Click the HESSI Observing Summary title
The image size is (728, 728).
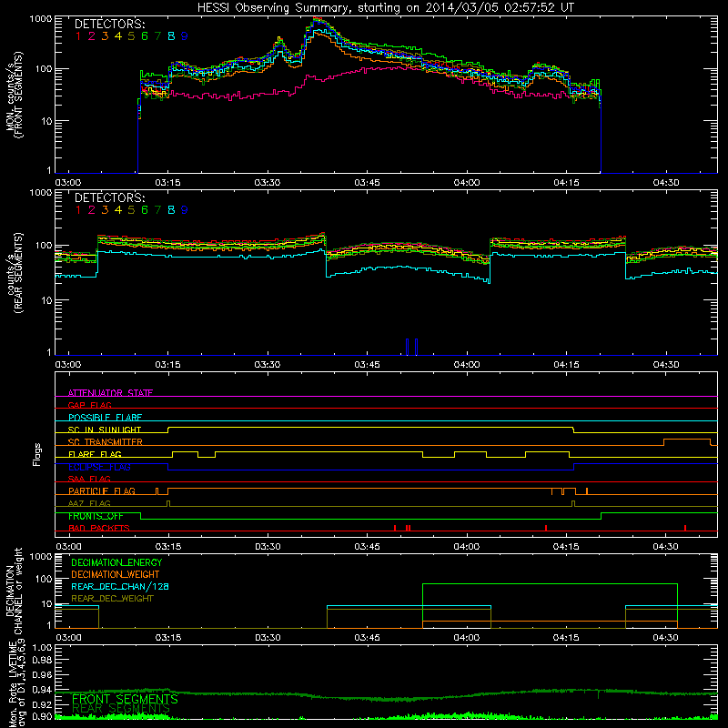coord(385,8)
